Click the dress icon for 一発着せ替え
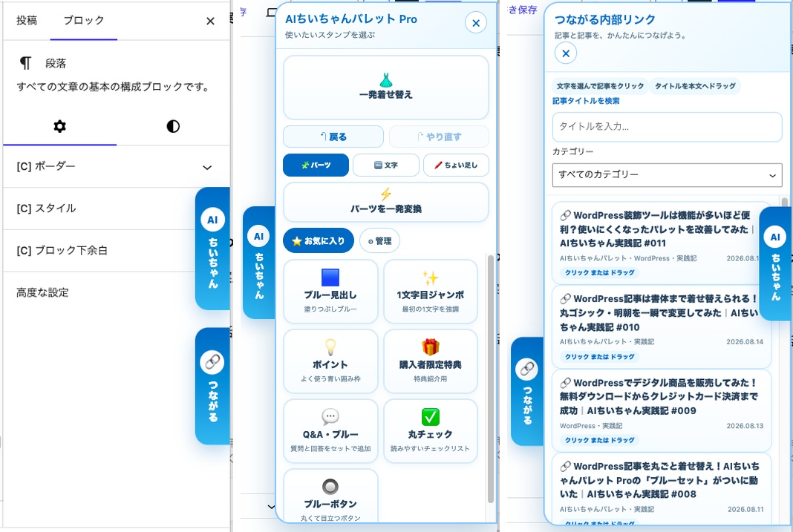The image size is (793, 532). click(x=386, y=80)
